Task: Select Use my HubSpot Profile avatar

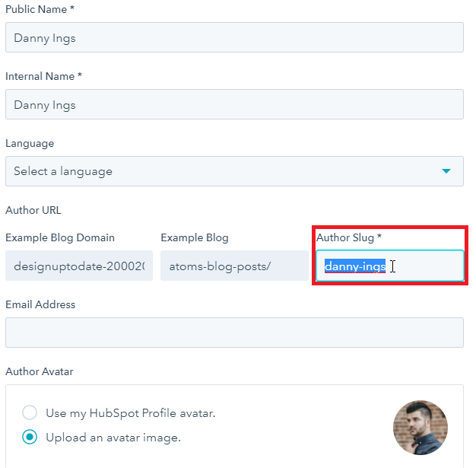Action: pos(30,413)
